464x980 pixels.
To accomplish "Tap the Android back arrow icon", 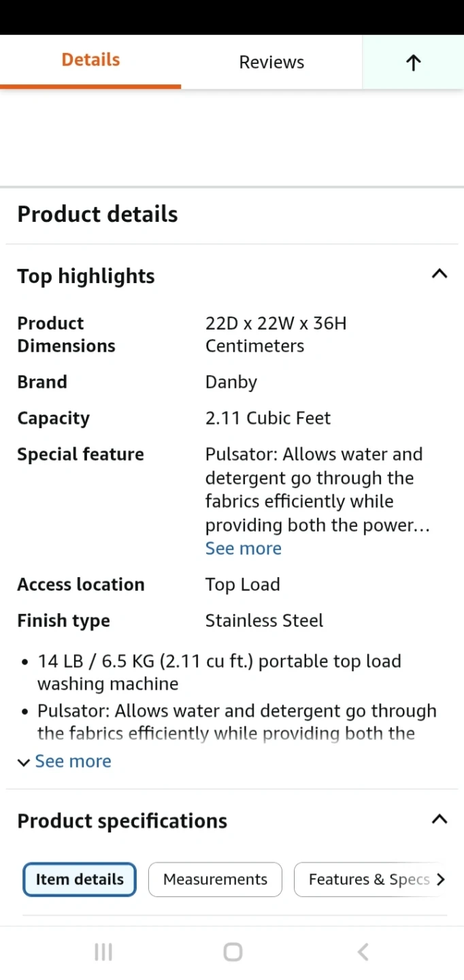I will [x=363, y=952].
